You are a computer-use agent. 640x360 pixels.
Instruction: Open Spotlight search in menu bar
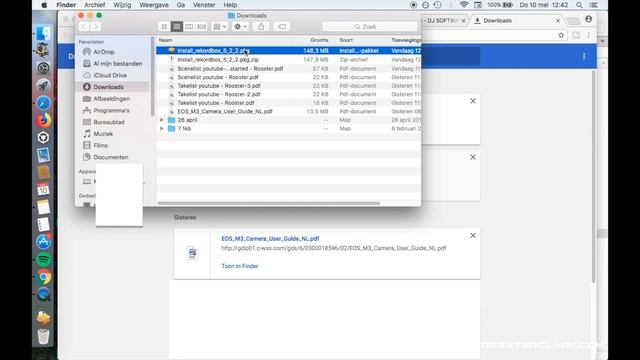tap(579, 5)
